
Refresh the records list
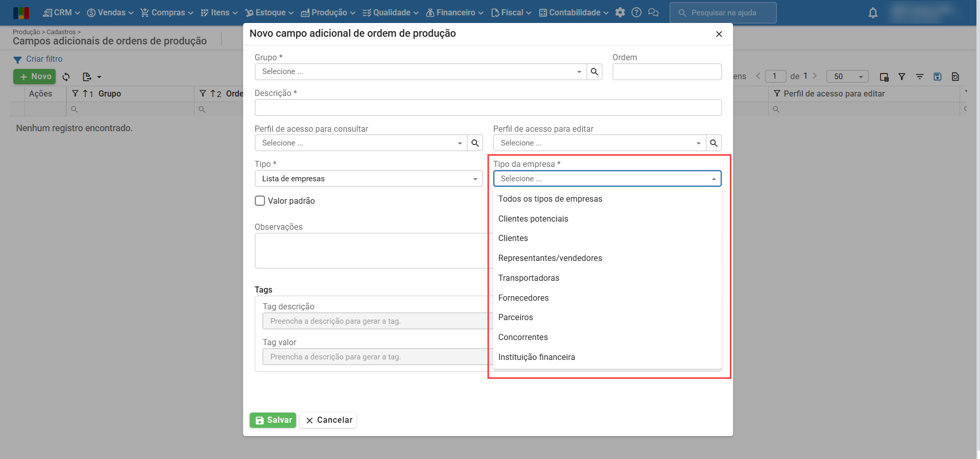click(66, 77)
